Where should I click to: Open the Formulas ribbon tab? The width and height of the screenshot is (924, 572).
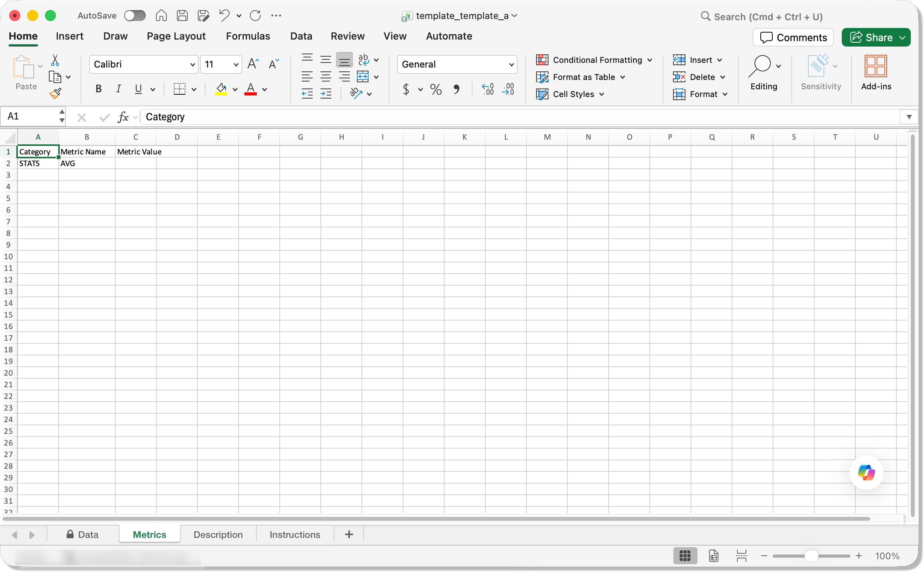(248, 36)
